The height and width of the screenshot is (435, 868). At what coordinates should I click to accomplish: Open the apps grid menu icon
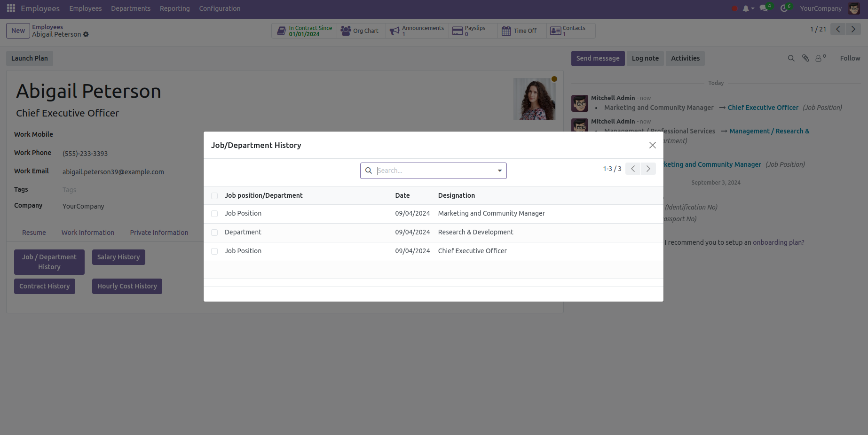(x=11, y=8)
